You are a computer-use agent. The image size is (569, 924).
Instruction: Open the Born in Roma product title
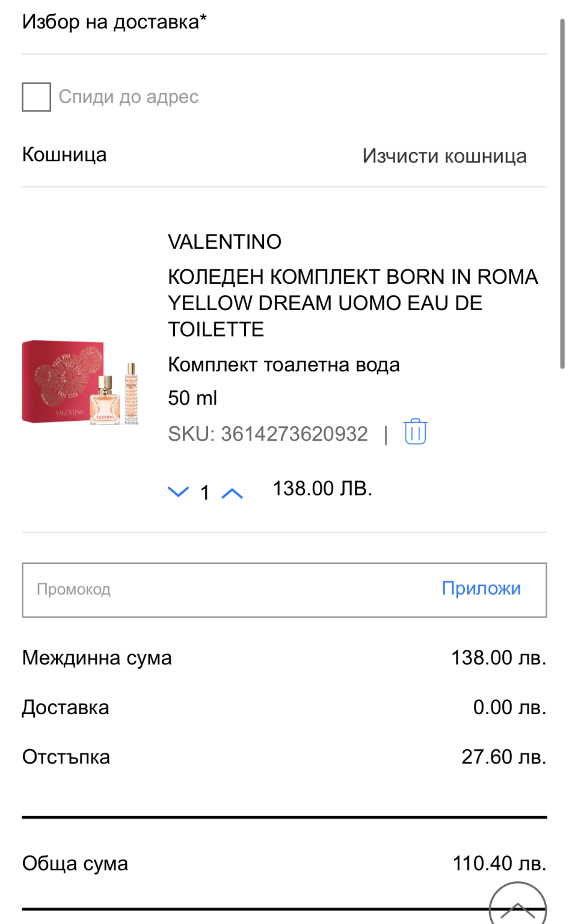click(x=352, y=303)
